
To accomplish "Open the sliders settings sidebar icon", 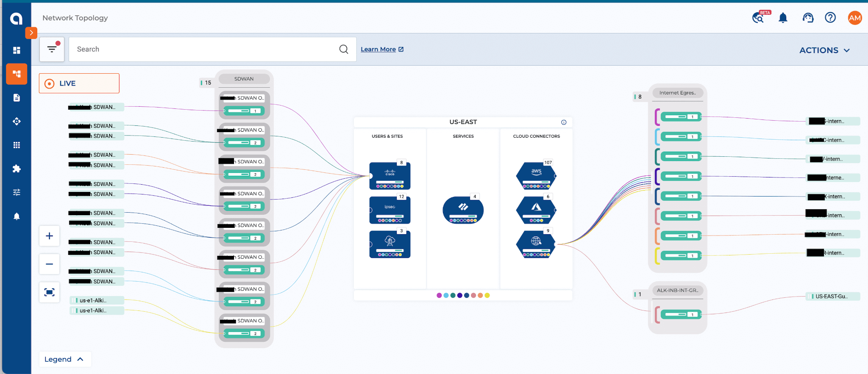I will [17, 193].
